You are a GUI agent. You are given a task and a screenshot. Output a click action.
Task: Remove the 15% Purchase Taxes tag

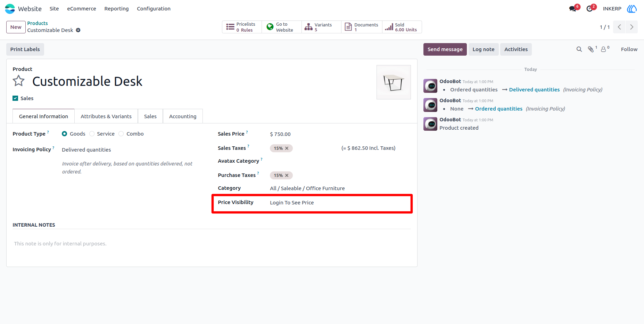287,176
